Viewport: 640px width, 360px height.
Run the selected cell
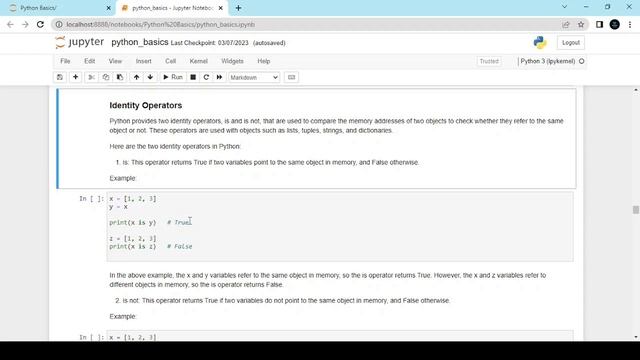click(173, 77)
